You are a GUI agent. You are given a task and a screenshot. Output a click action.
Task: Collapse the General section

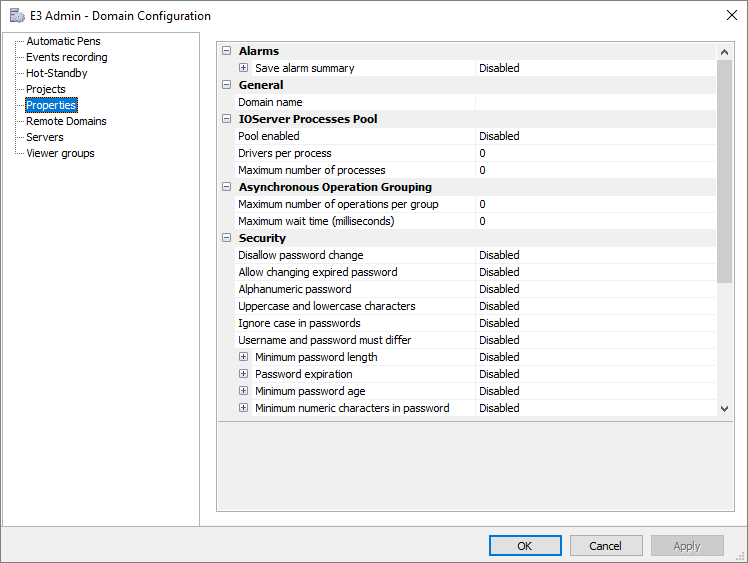[x=227, y=84]
